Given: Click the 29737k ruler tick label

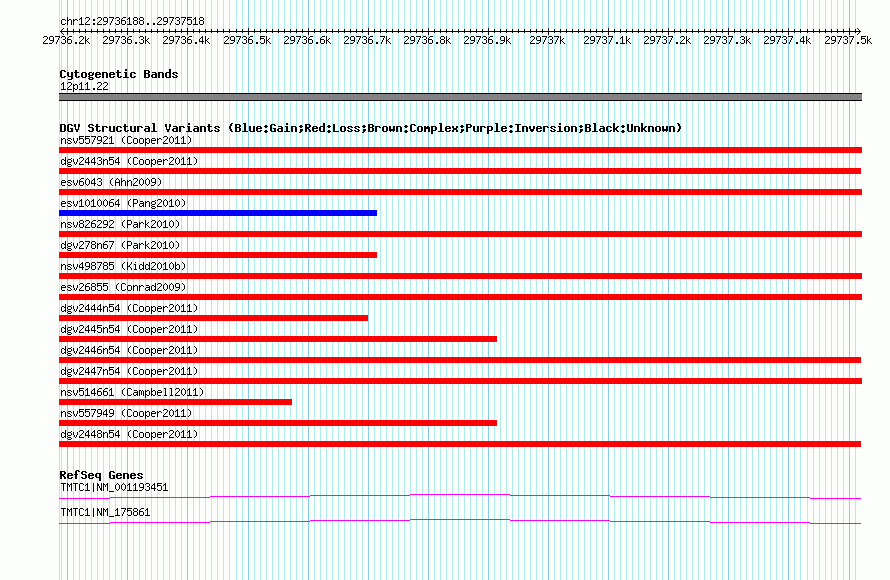Looking at the screenshot, I should coord(547,40).
